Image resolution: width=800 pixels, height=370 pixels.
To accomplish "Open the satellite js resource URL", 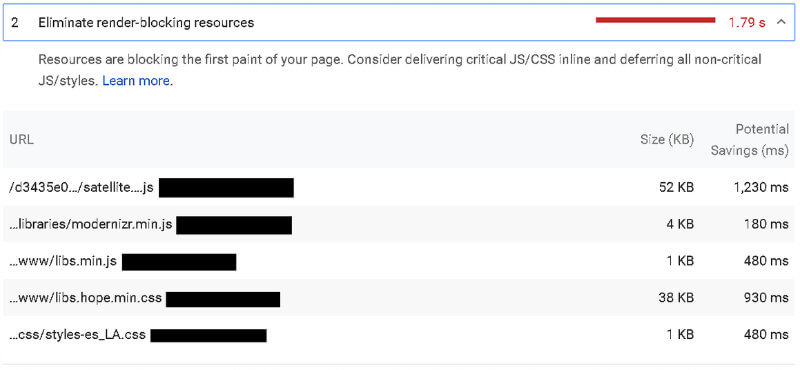I will 81,187.
